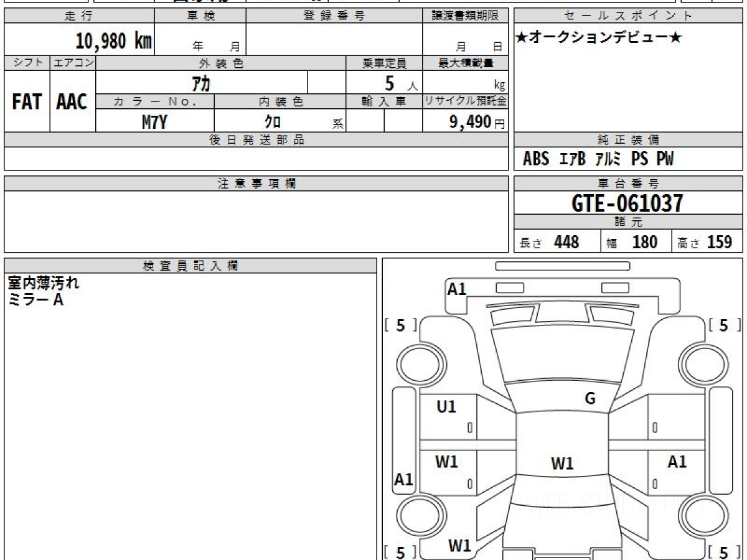This screenshot has height=560, width=747.
Task: Select the 検査員記入欄 header
Action: point(190,266)
